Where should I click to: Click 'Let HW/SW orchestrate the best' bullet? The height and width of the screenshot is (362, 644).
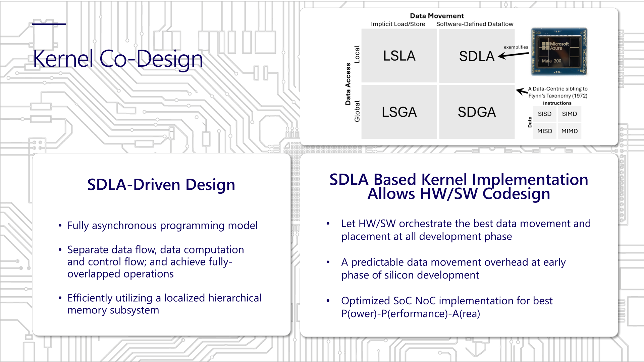click(x=466, y=230)
